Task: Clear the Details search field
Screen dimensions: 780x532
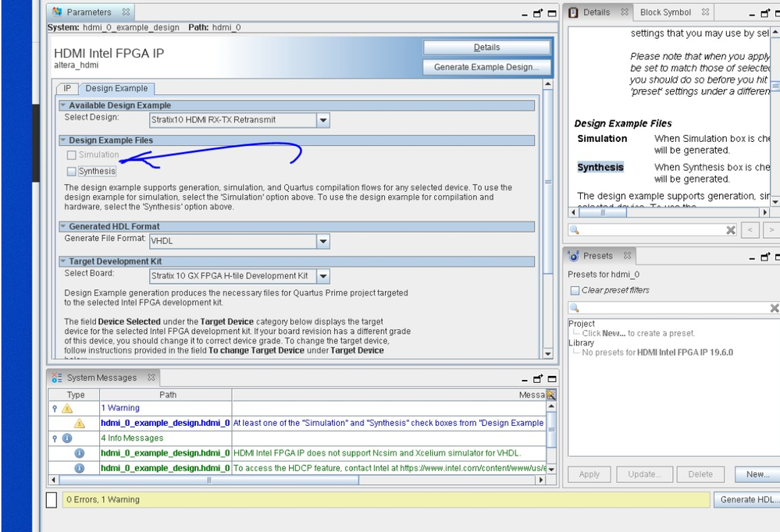Action: [731, 229]
